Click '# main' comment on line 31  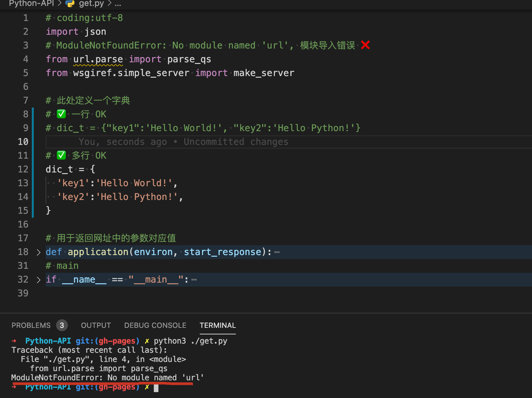62,266
